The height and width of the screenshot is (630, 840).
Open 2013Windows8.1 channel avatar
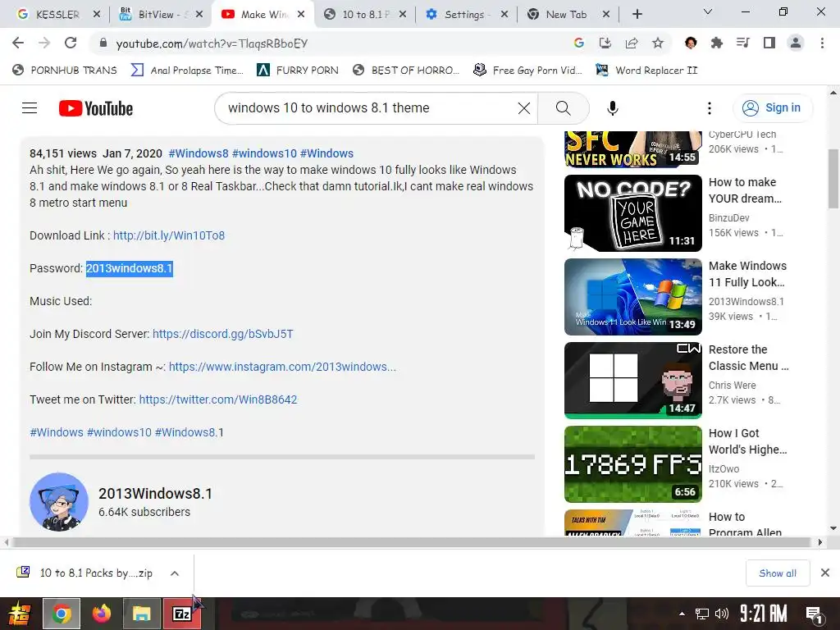click(59, 502)
